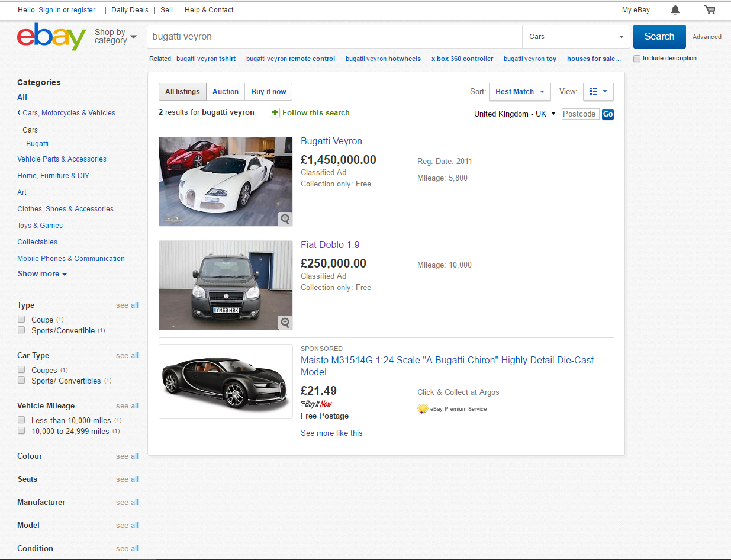Click the Buy It Now logo on Maisto listing
The image size is (731, 560).
click(x=317, y=404)
